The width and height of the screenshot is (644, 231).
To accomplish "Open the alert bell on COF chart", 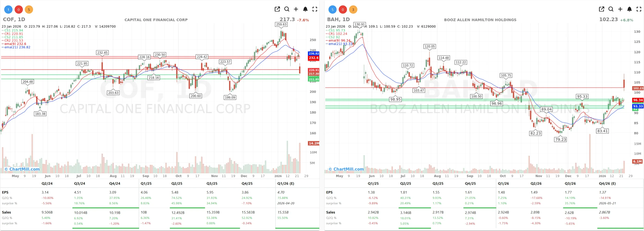I will 305,9.
